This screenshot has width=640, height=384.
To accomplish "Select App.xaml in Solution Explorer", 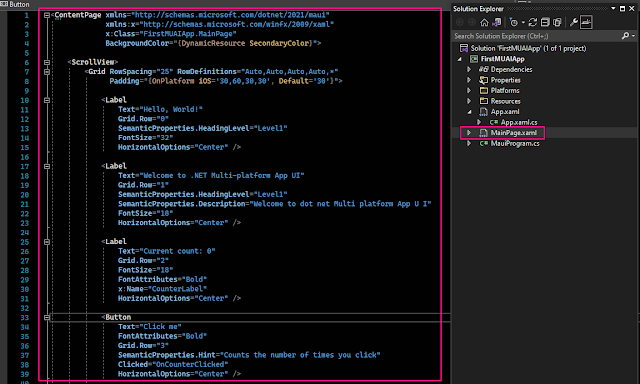I will click(x=505, y=111).
